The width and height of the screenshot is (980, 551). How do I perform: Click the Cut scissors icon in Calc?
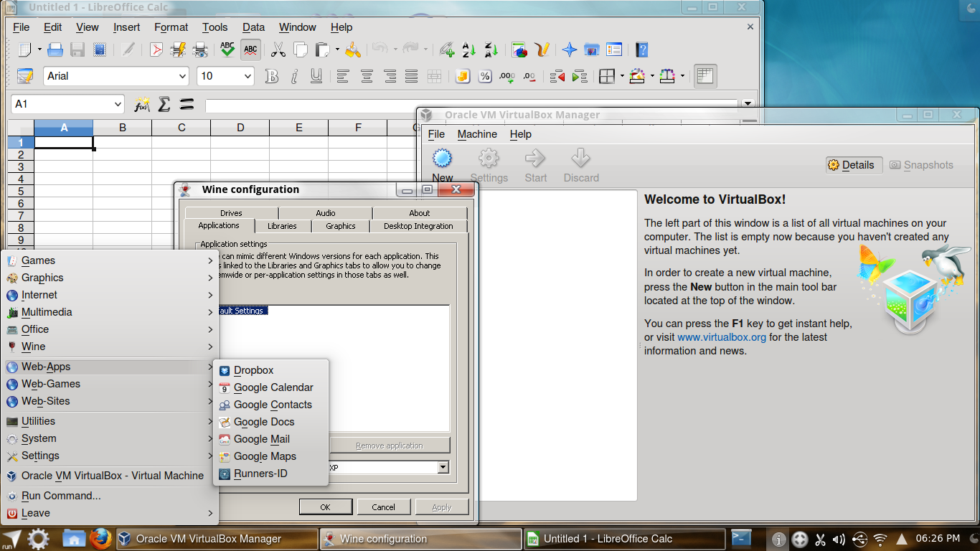[x=278, y=50]
